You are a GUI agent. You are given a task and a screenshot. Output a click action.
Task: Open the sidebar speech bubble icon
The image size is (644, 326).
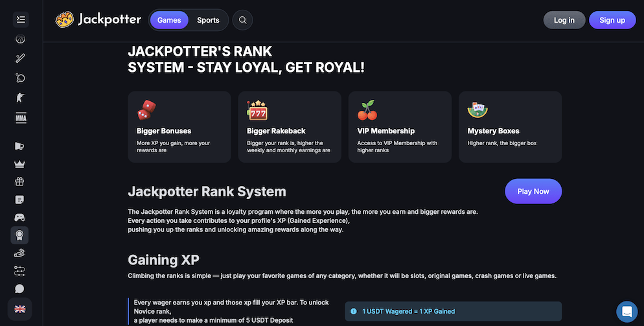pos(20,288)
